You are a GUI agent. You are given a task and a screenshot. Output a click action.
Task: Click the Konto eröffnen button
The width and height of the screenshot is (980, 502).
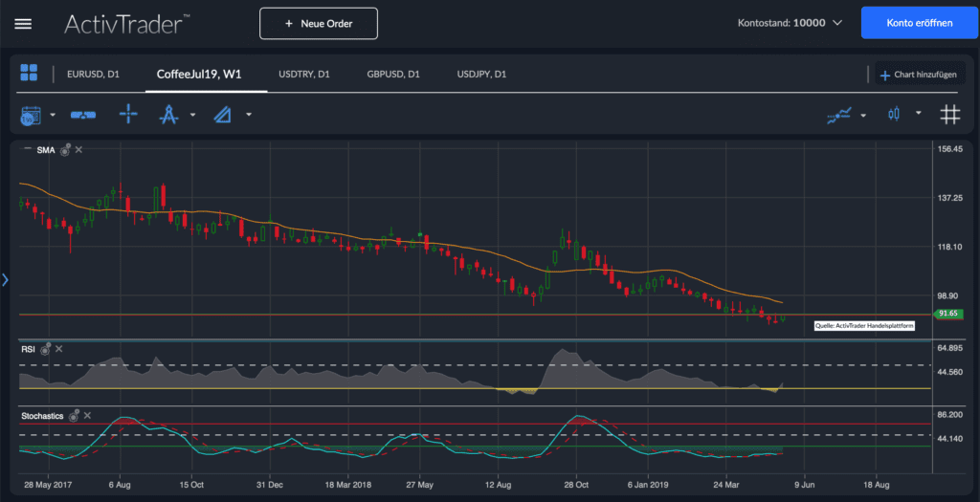tap(920, 23)
